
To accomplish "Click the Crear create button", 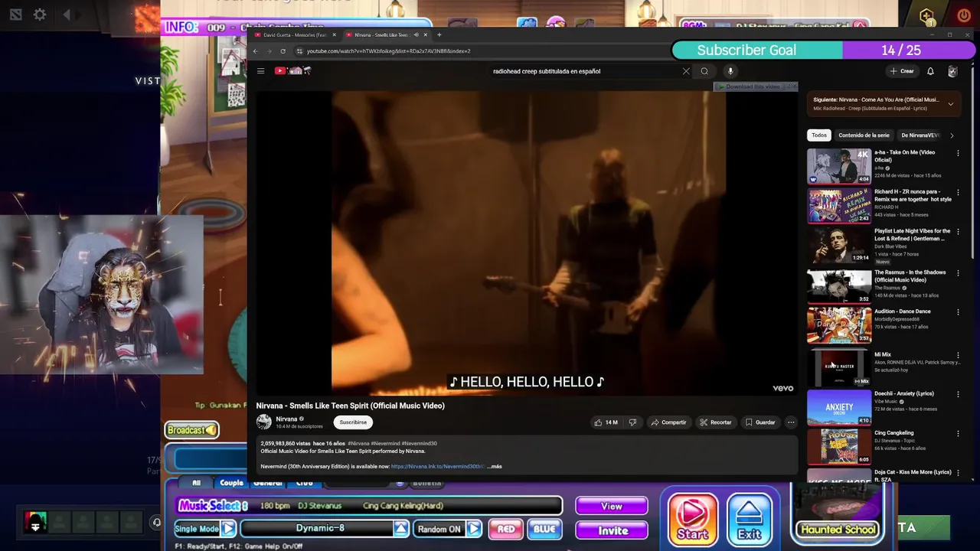I will 902,71.
